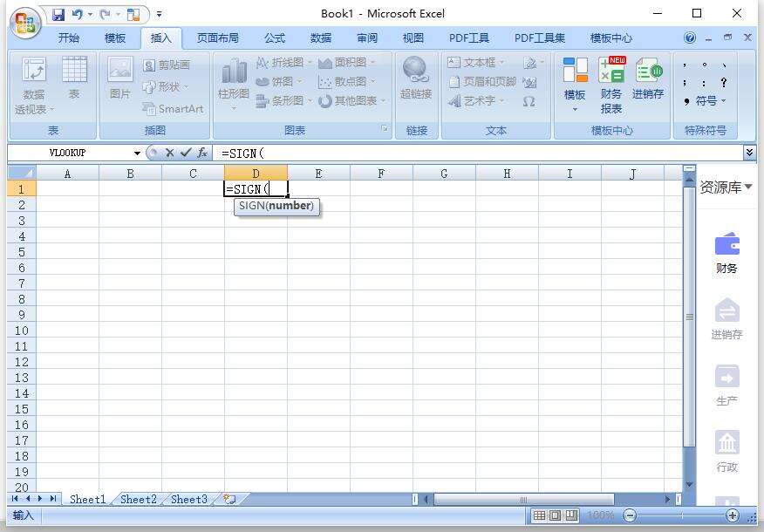764x532 pixels.
Task: Insert an Ω symbol
Action: click(529, 101)
